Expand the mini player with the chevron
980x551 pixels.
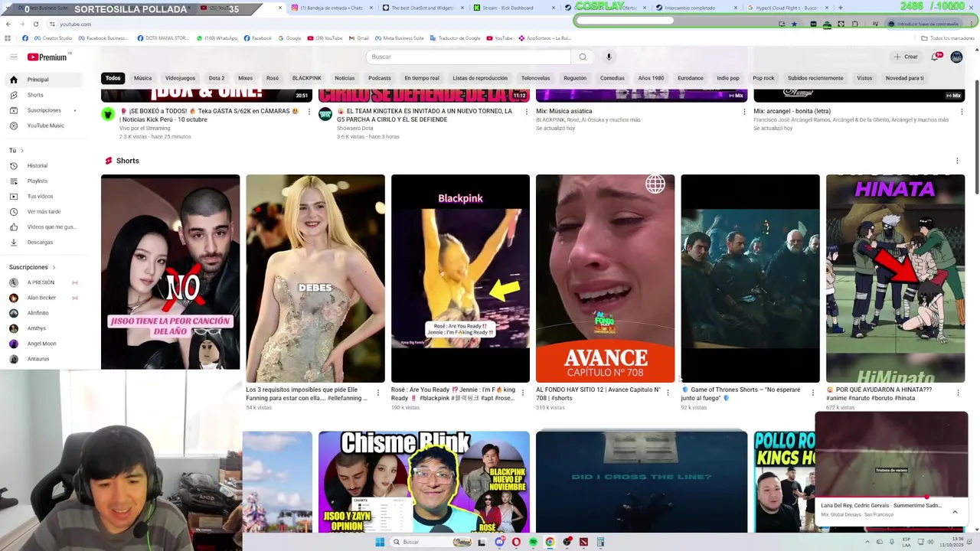(x=955, y=511)
